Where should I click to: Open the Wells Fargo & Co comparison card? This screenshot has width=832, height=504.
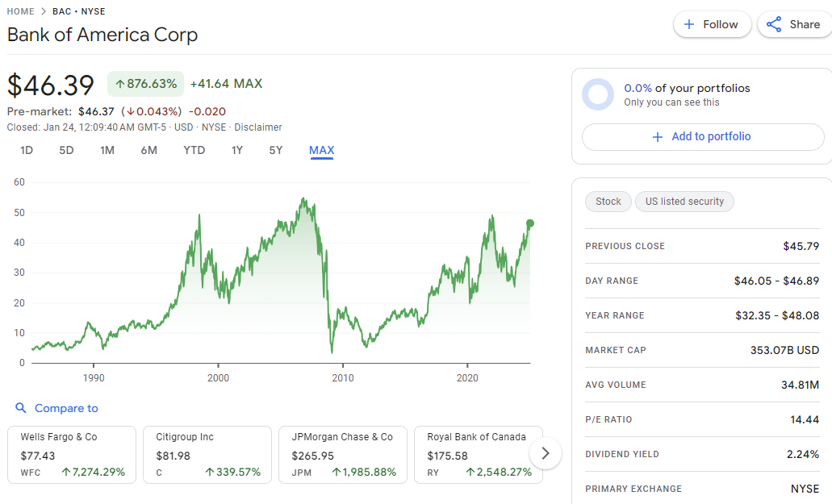click(x=72, y=455)
